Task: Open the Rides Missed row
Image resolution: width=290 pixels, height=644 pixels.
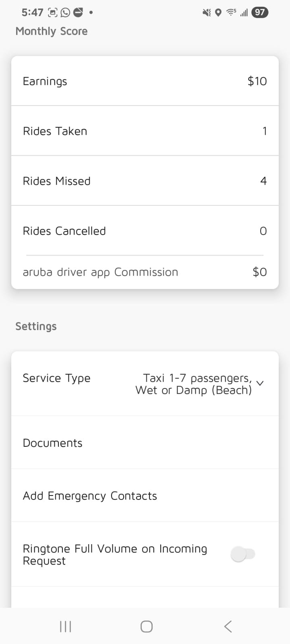Action: 145,181
